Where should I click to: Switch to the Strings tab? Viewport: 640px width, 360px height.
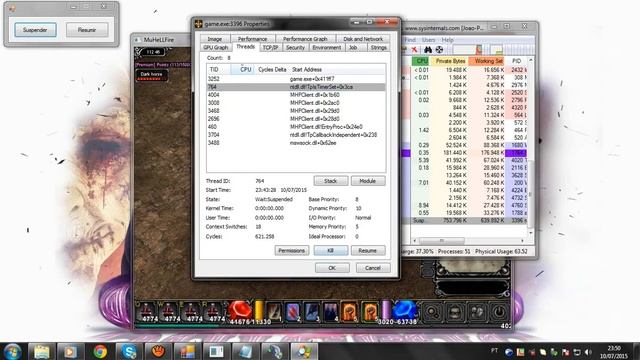[378, 48]
